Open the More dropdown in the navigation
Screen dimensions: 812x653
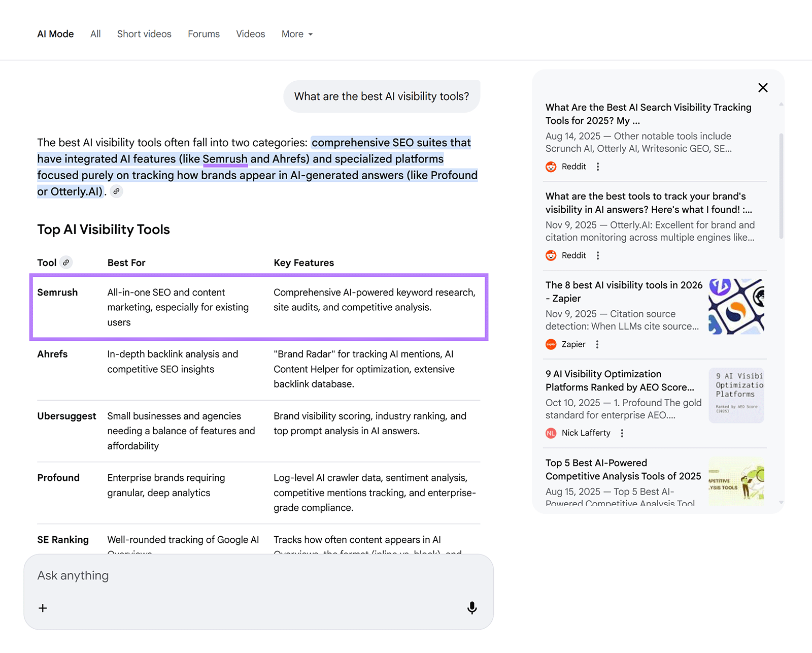[297, 34]
